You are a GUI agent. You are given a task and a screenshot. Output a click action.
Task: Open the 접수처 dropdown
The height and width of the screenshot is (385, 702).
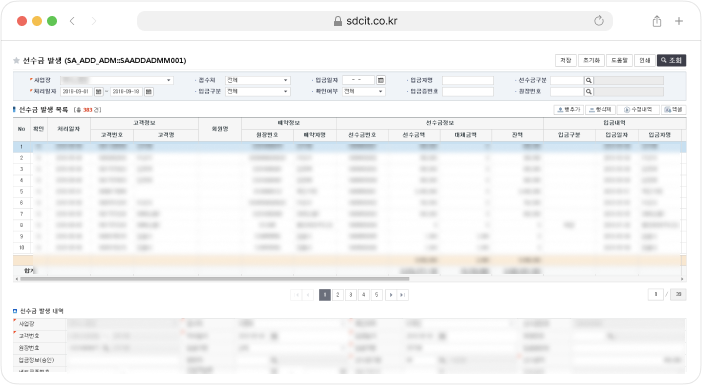click(257, 80)
